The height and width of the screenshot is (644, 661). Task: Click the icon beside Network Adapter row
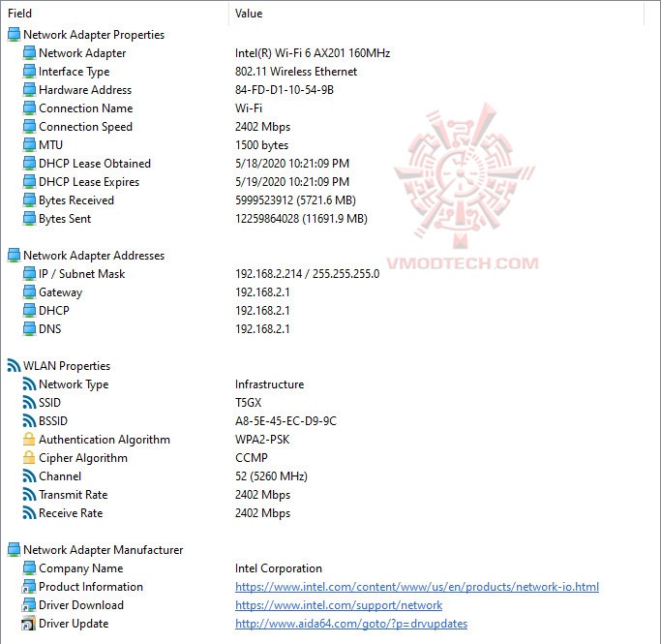coord(29,53)
